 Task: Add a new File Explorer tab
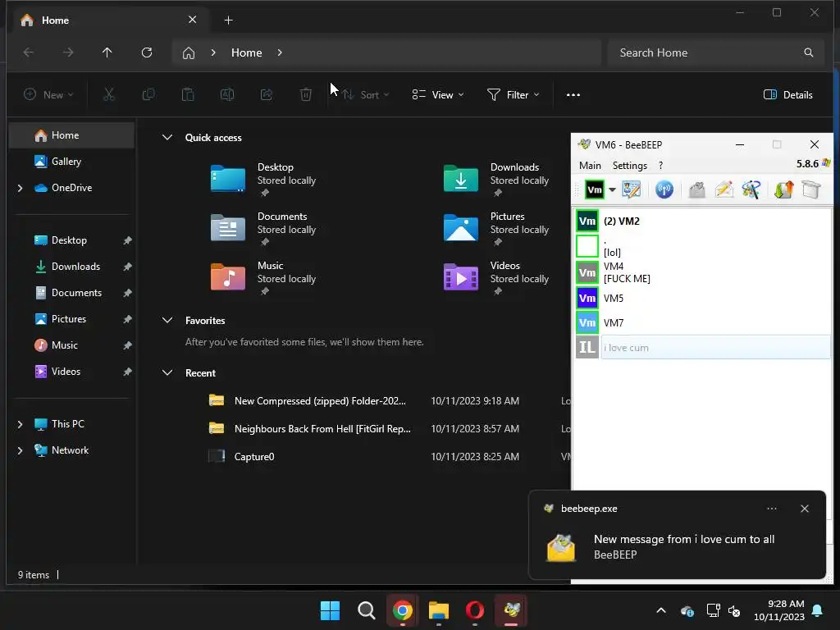point(228,21)
